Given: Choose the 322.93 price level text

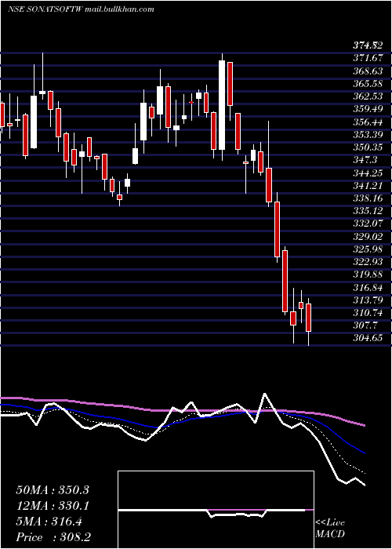Looking at the screenshot, I should (x=368, y=262).
